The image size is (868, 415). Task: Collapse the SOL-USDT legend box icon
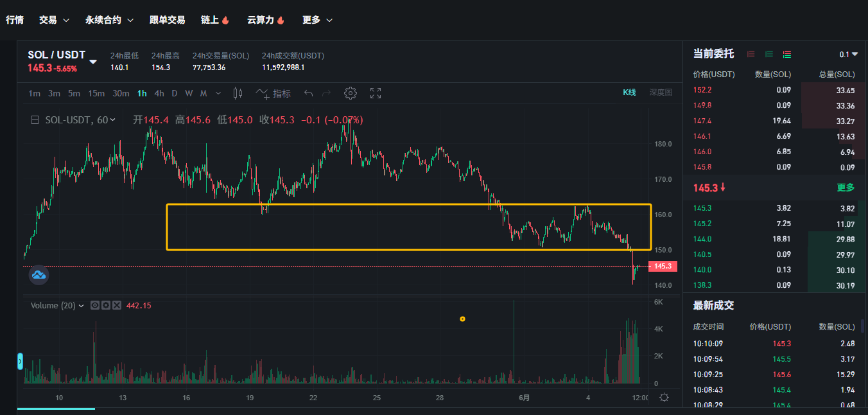coord(35,119)
